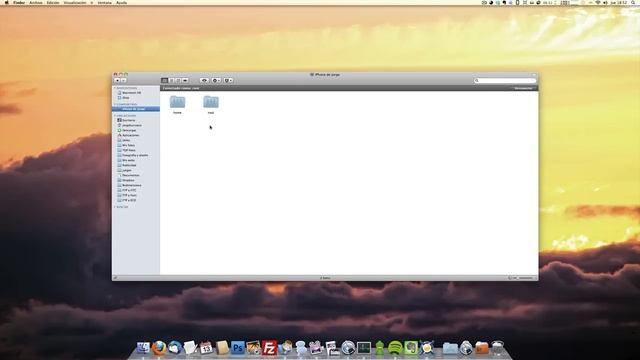Open the Edición menu
Viewport: 640px width, 360px height.
[x=53, y=2]
